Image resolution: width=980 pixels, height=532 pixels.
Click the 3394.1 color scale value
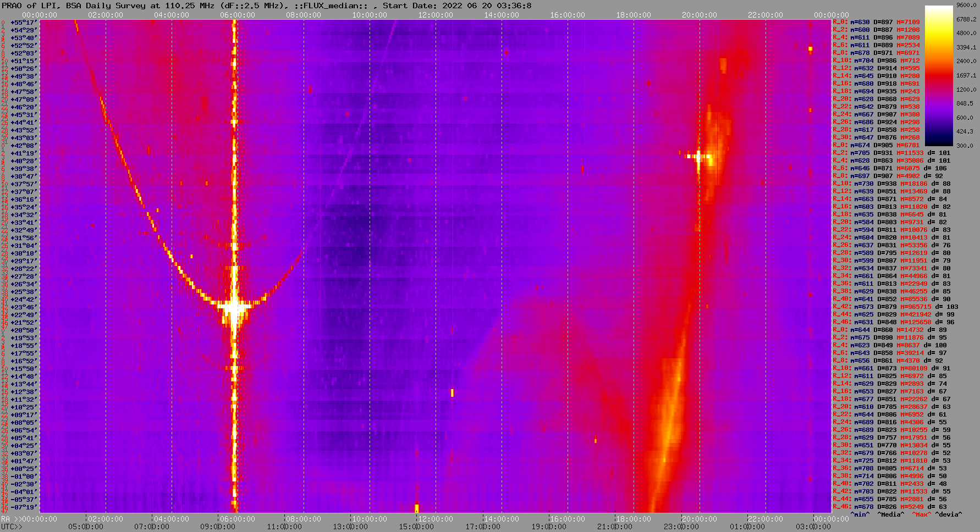[966, 47]
